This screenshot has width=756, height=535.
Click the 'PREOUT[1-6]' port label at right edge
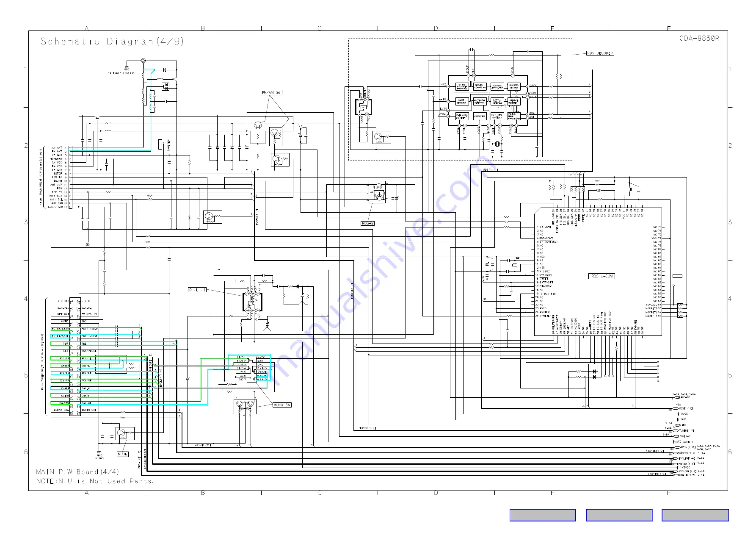(687, 464)
